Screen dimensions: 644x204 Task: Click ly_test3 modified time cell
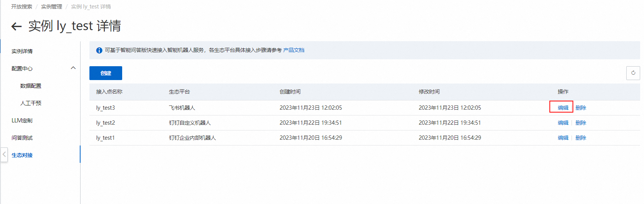coord(450,108)
